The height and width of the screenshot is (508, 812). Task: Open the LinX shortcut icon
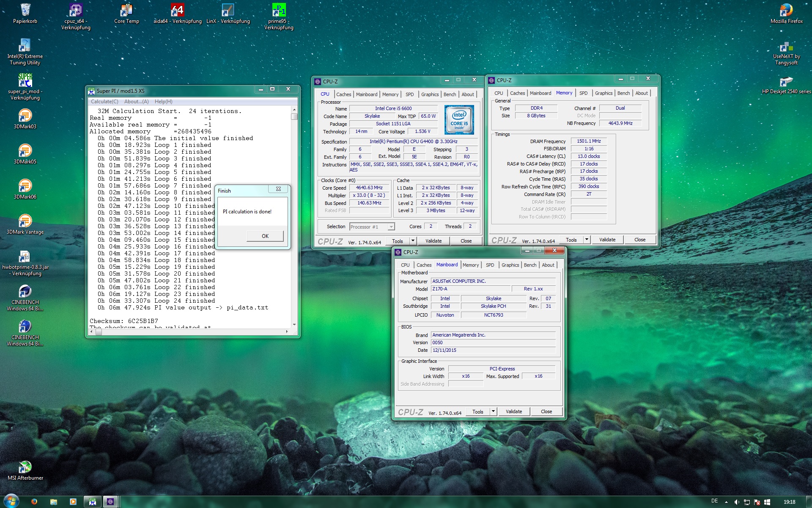point(228,13)
